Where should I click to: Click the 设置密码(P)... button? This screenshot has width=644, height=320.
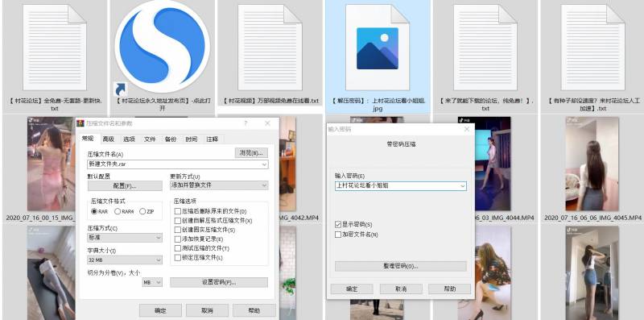tap(219, 282)
